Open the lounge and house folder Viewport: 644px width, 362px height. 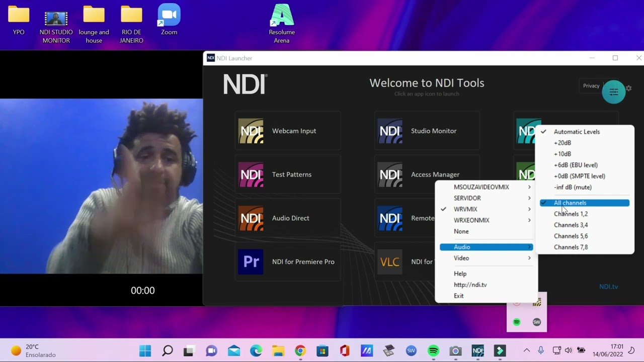click(94, 24)
